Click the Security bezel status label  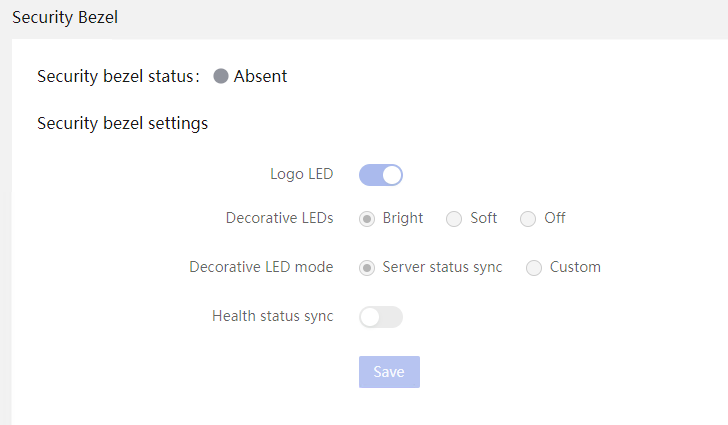[x=118, y=76]
